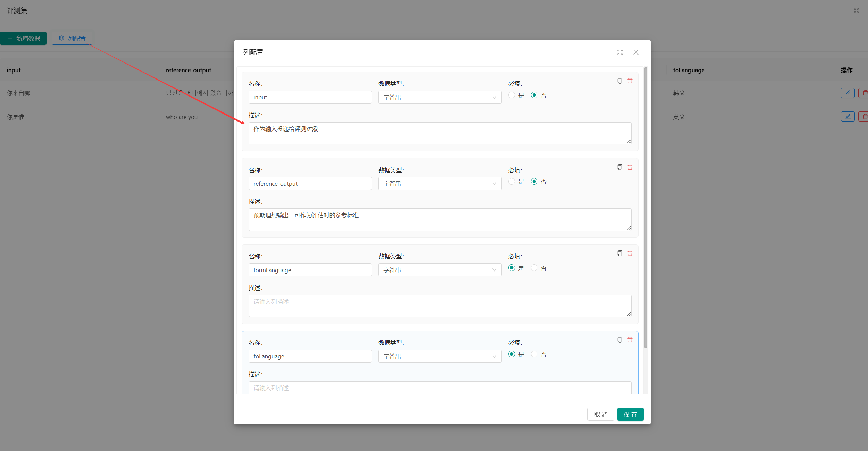The height and width of the screenshot is (451, 868).
Task: Open data type dropdown for formLanguage
Action: (x=440, y=270)
